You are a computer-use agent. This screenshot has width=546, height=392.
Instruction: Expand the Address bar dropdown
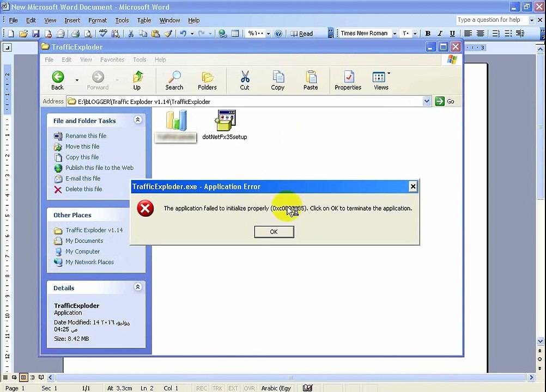427,101
